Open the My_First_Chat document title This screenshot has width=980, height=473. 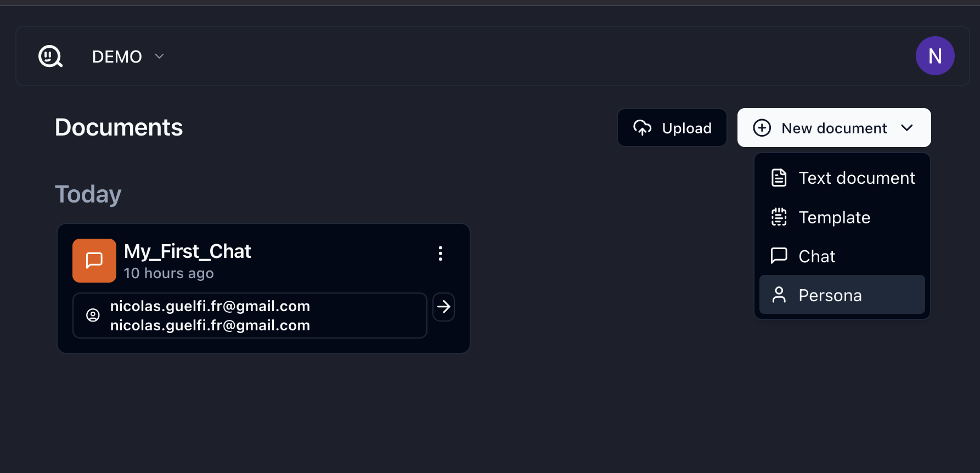click(x=187, y=251)
